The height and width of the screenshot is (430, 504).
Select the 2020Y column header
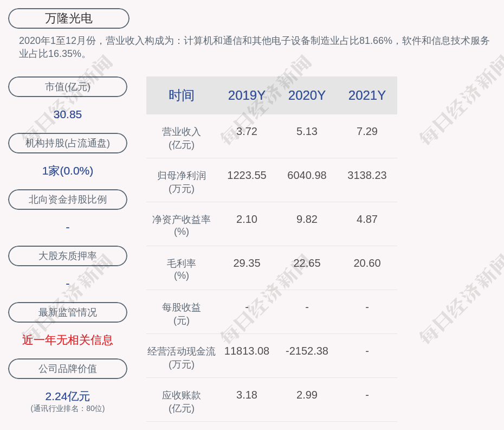tap(307, 95)
